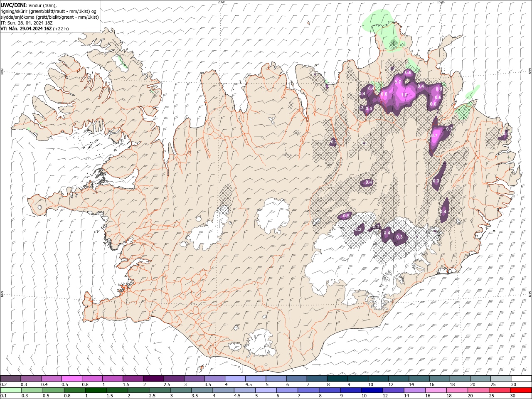Image resolution: width=532 pixels, height=399 pixels.
Task: Pick the deep blue 10–12 rain legend swatch
Action: [372, 390]
